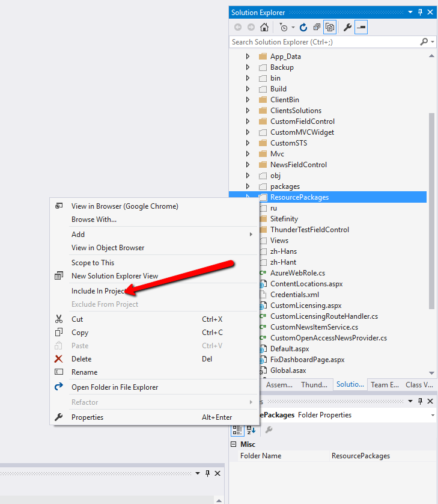The image size is (438, 504).
Task: Select the CustomNewsItemService.cs file
Action: coord(314,327)
